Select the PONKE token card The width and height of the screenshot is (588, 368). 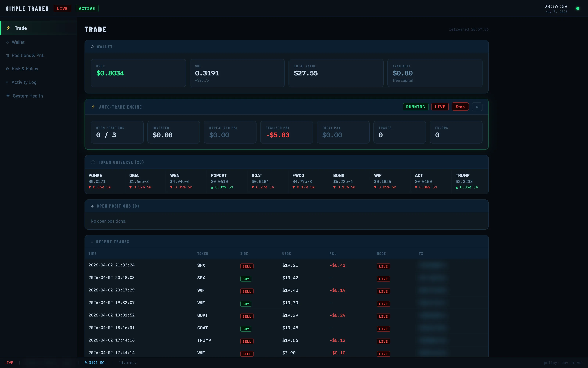tap(105, 181)
